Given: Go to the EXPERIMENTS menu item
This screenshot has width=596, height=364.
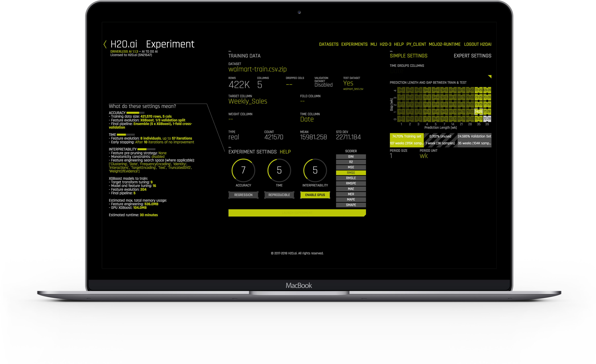Looking at the screenshot, I should (x=354, y=44).
